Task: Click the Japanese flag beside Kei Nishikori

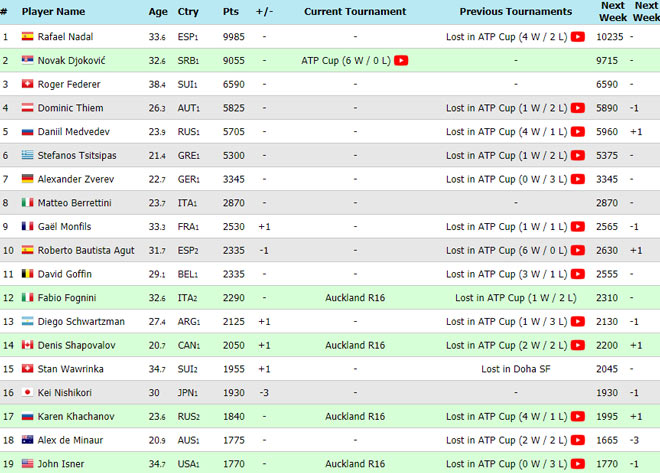Action: pos(27,392)
